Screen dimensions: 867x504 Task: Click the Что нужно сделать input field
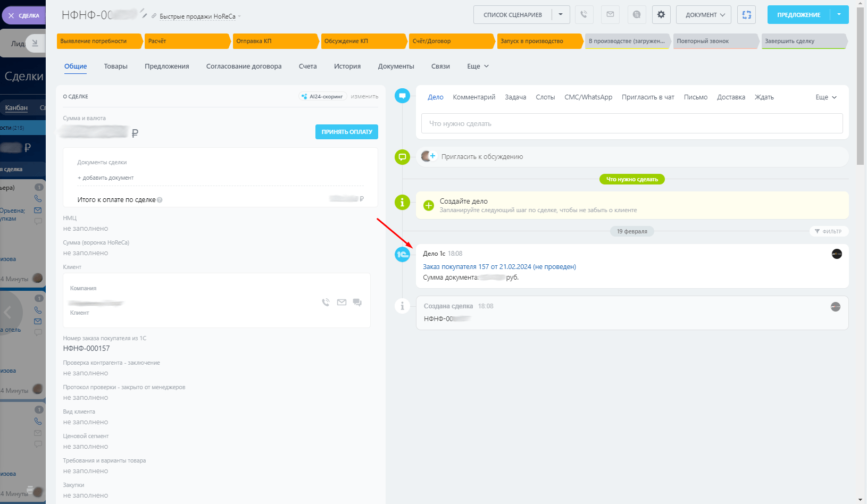[632, 123]
